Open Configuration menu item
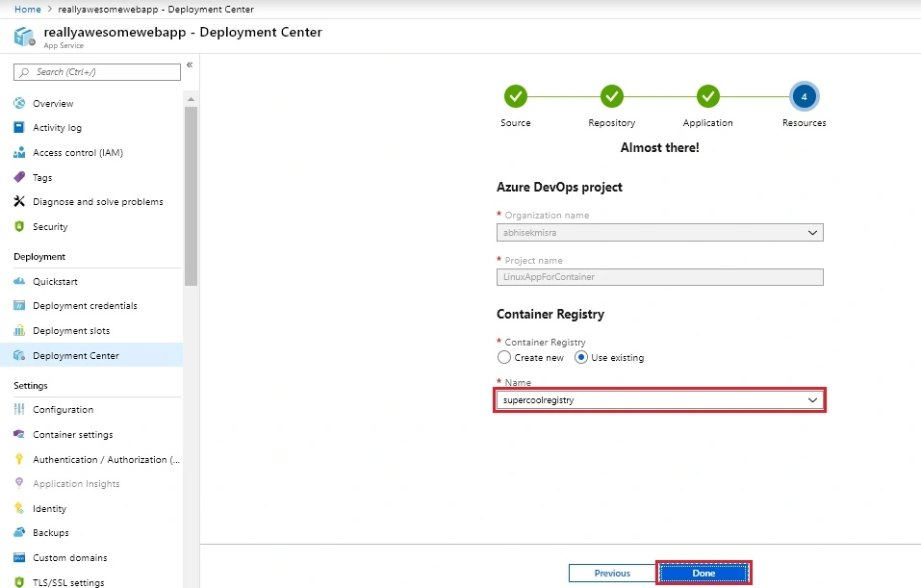921x588 pixels. coord(63,409)
